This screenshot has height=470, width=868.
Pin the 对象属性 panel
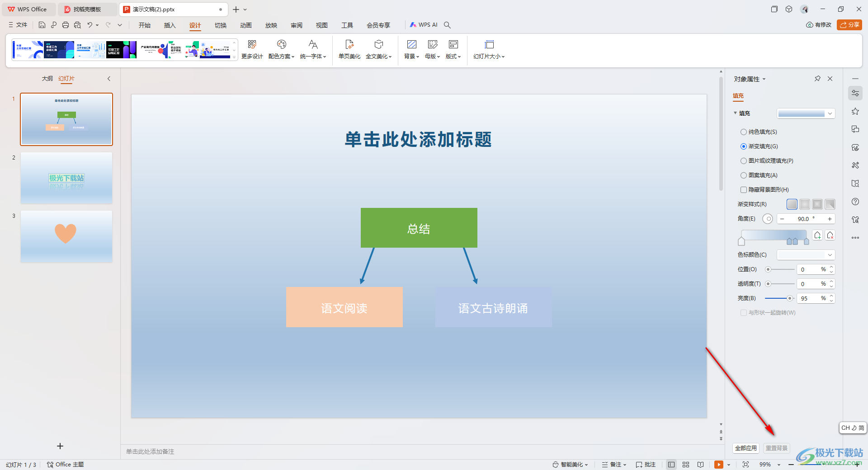click(817, 79)
